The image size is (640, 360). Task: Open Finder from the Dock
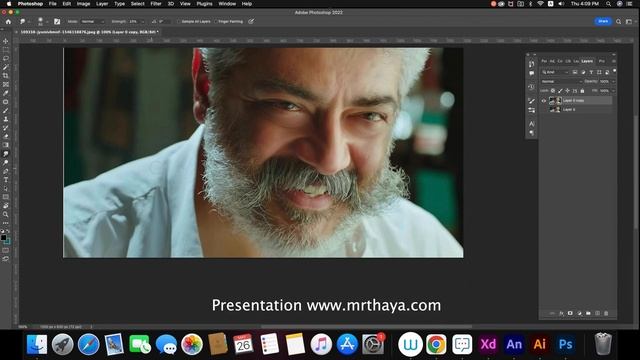point(37,344)
